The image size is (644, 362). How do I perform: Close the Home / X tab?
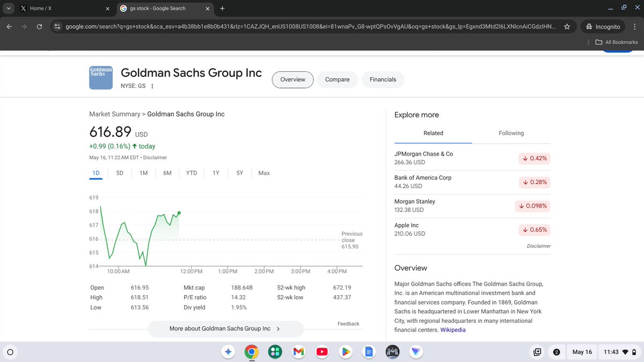(x=107, y=8)
